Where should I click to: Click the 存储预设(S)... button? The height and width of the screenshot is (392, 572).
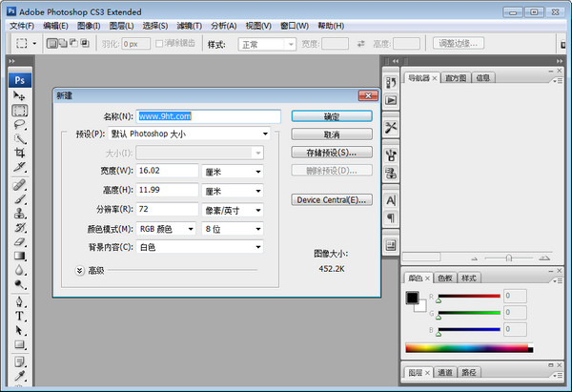(332, 153)
